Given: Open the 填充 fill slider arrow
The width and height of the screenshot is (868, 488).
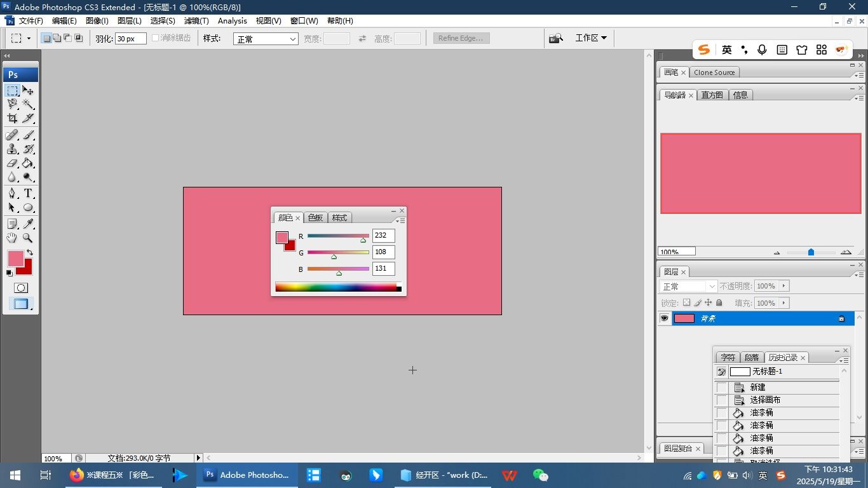Looking at the screenshot, I should pos(783,303).
